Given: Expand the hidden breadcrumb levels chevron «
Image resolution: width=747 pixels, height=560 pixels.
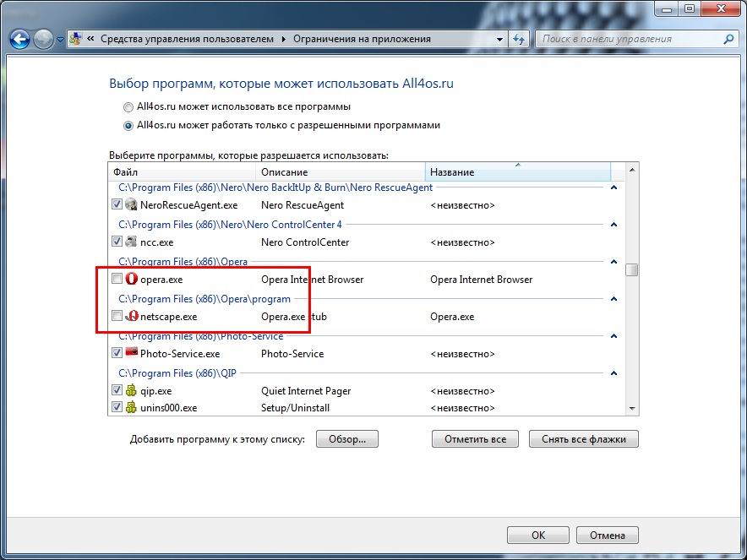Looking at the screenshot, I should pos(90,40).
